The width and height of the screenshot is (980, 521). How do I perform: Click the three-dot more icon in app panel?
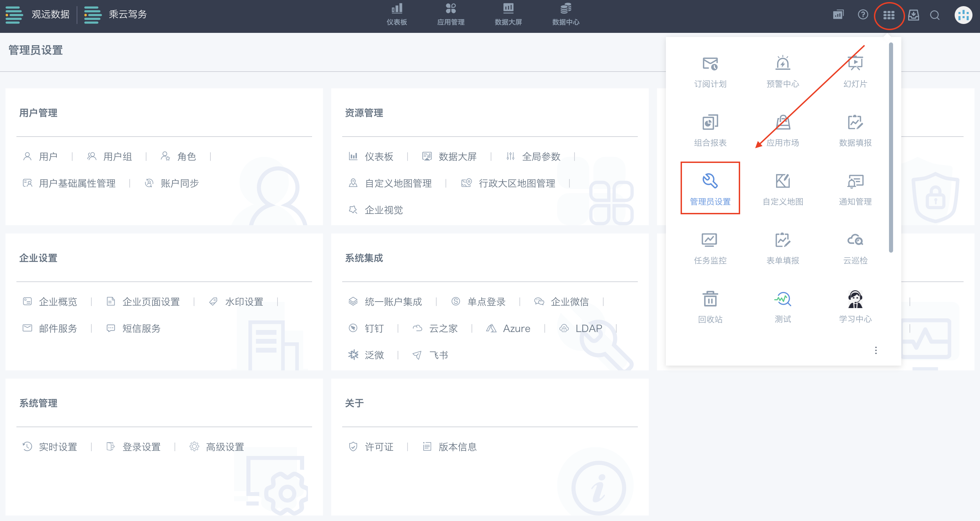875,350
